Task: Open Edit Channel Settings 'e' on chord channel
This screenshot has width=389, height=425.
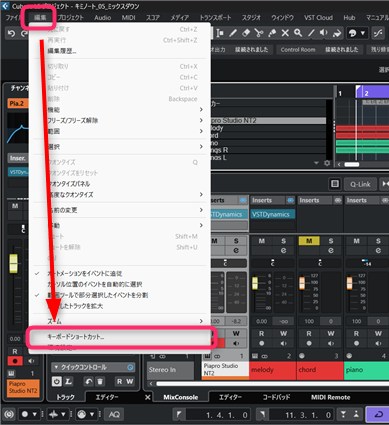Action: click(331, 250)
